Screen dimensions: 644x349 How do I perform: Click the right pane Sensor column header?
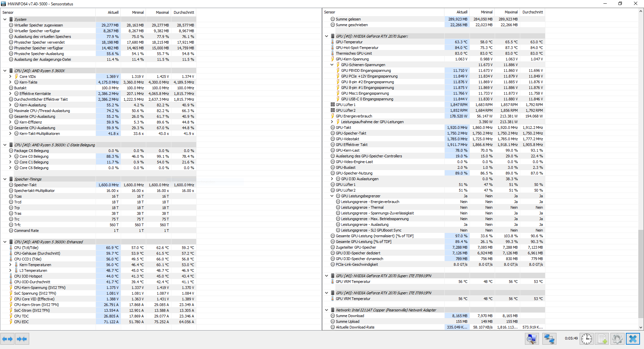click(x=383, y=12)
